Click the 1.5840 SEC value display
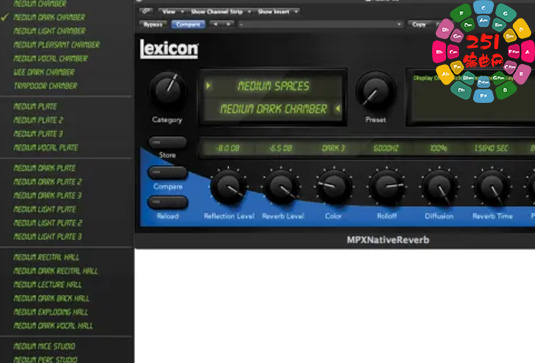The image size is (535, 363). click(x=491, y=148)
